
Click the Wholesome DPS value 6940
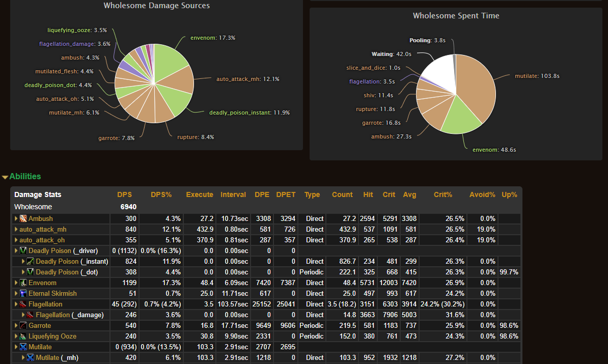pos(128,207)
